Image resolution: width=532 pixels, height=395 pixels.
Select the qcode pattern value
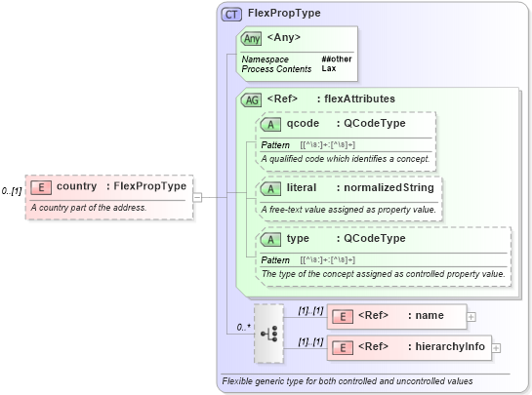click(x=328, y=145)
